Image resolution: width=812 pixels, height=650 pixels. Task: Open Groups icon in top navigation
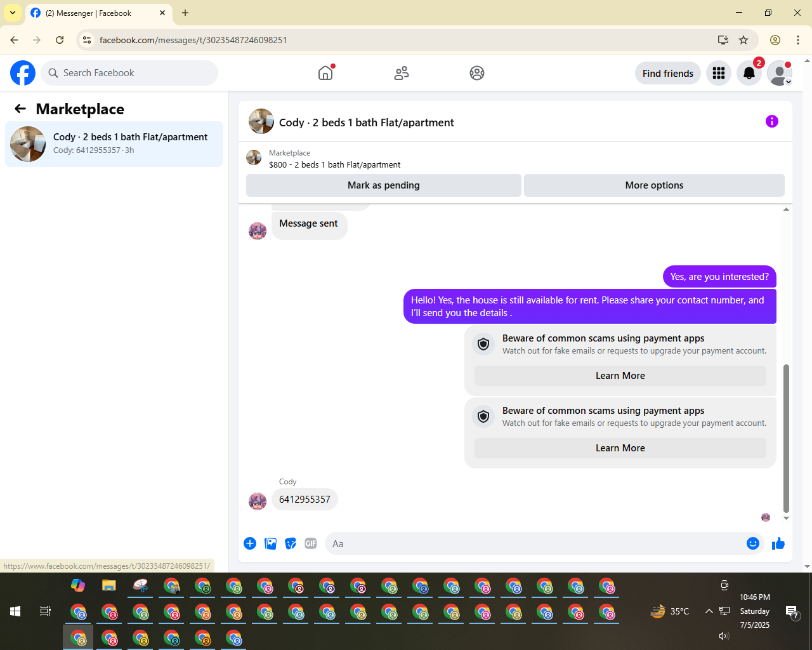477,73
